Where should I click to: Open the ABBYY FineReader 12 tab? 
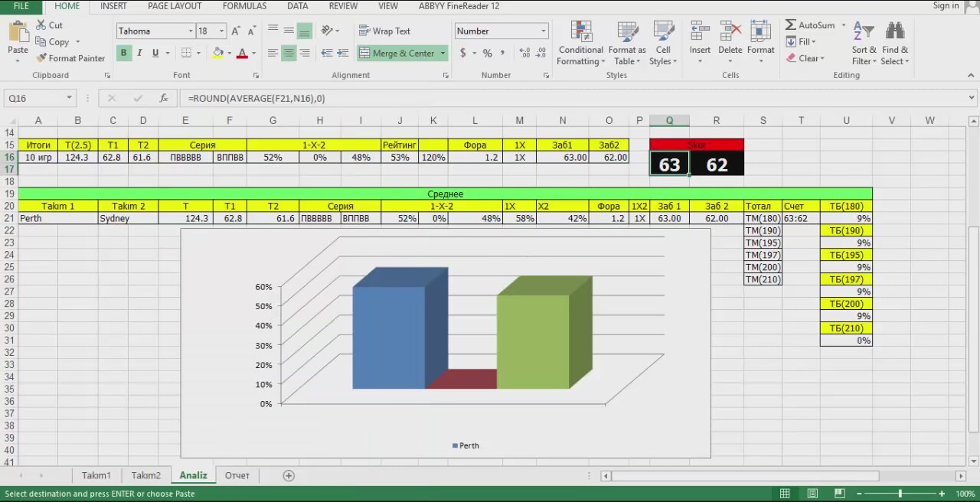459,6
